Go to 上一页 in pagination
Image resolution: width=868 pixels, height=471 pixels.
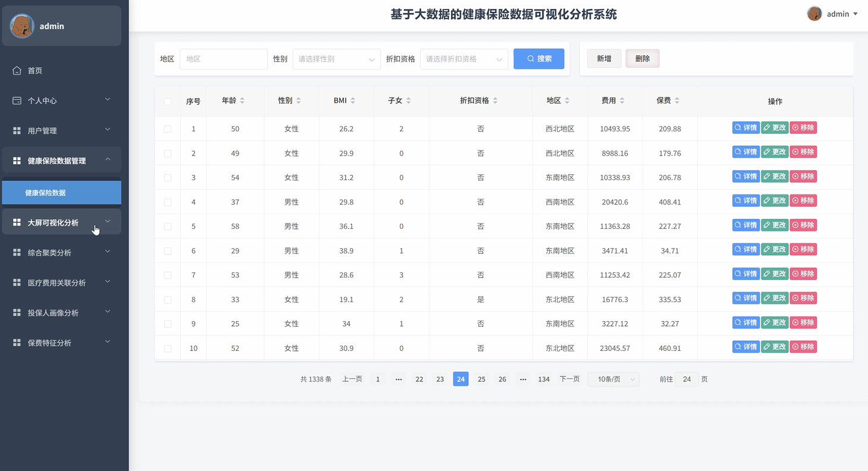coord(352,379)
